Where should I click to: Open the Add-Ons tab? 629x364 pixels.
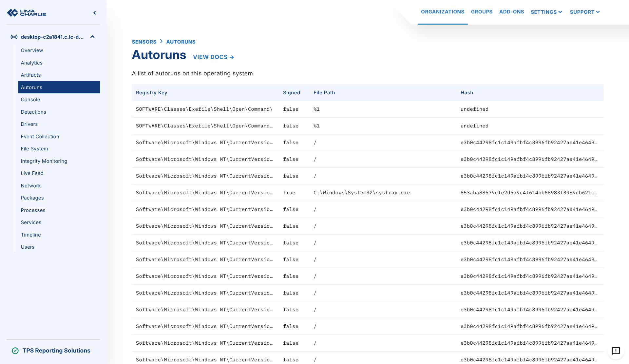tap(511, 12)
